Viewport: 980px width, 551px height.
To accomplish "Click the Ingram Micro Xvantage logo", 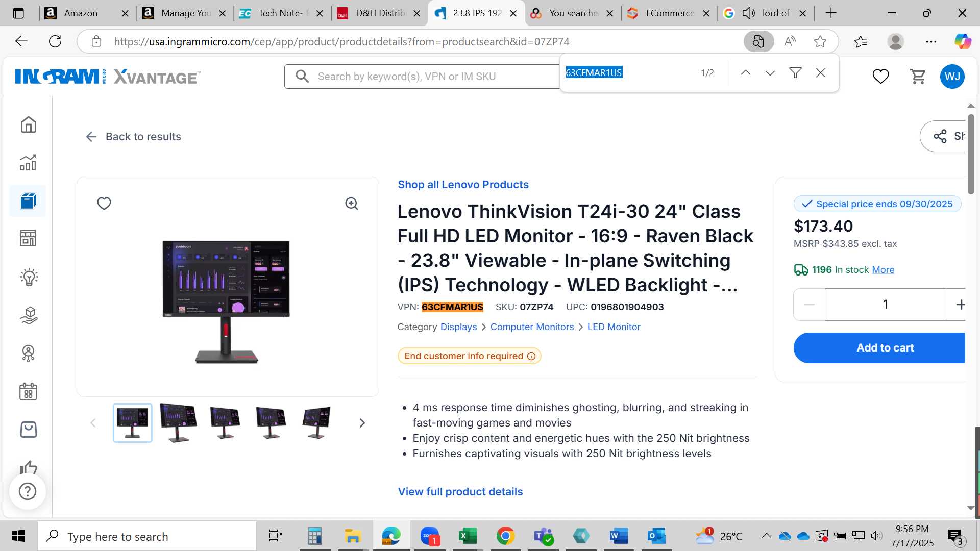I will pyautogui.click(x=108, y=77).
